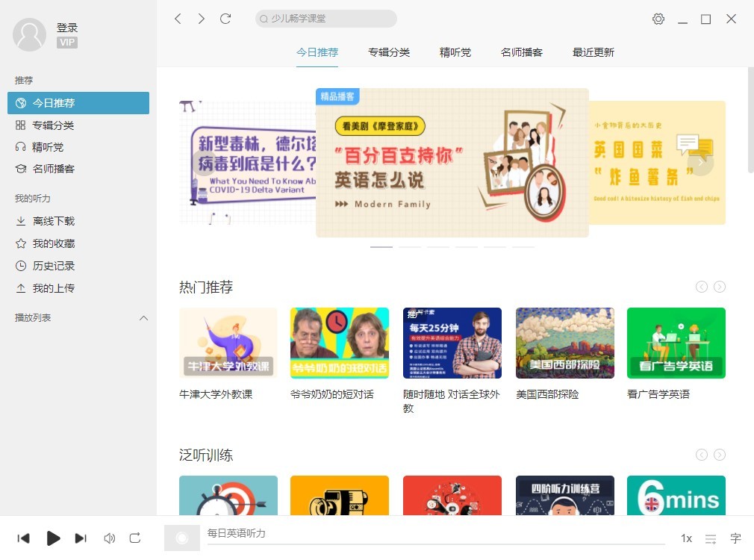Click the playback progress bar
This screenshot has height=560, width=754.
436,544
